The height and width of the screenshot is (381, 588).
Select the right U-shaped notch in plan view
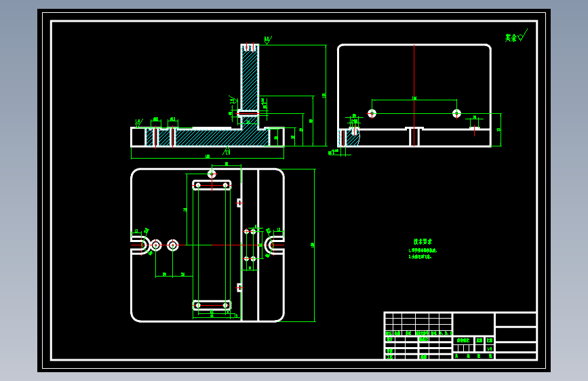[x=275, y=245]
